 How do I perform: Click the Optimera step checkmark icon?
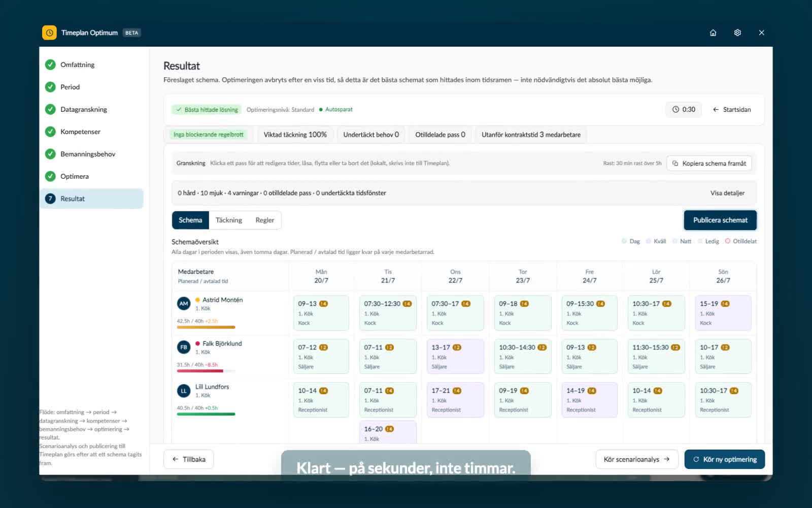point(50,176)
